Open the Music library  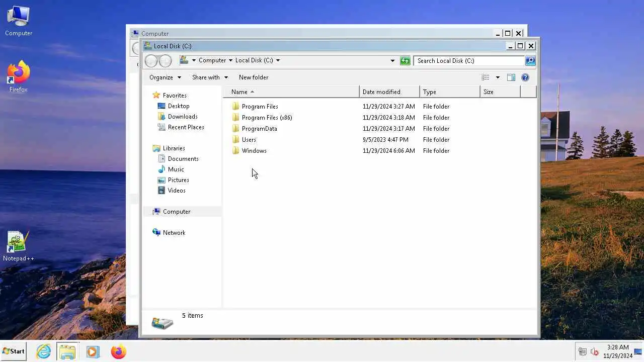point(176,169)
